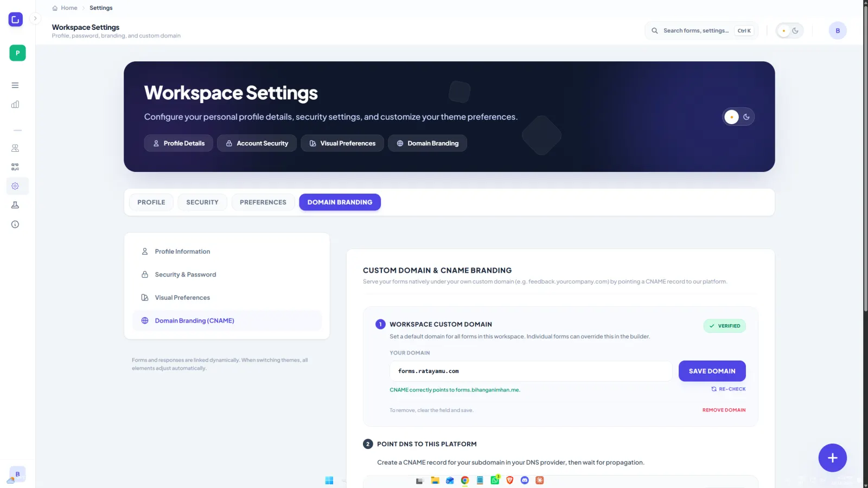Open the B profile avatar in top header

pyautogui.click(x=838, y=31)
